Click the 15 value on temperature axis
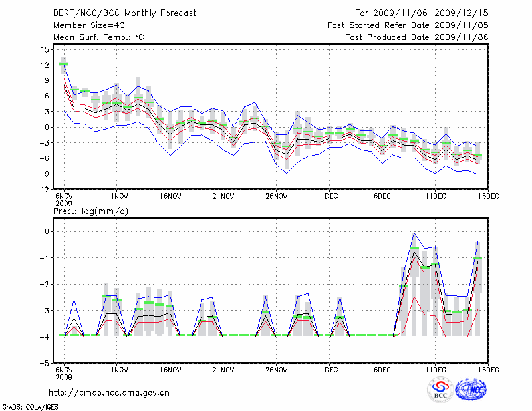Viewport: 532px width, 411px height. (45, 50)
